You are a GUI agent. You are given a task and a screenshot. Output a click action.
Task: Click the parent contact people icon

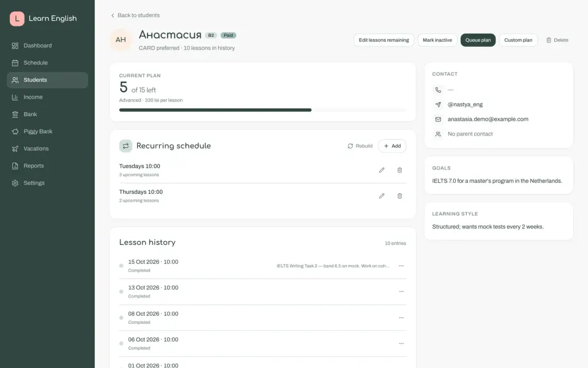point(438,134)
